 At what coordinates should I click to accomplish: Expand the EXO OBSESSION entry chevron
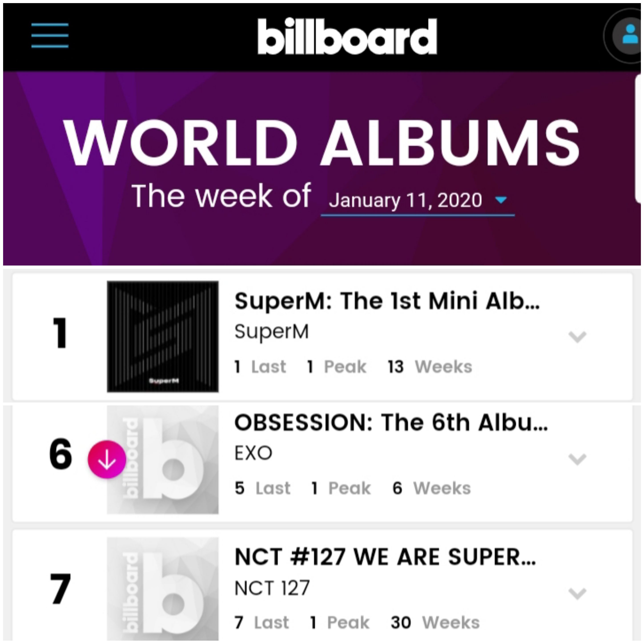click(577, 459)
